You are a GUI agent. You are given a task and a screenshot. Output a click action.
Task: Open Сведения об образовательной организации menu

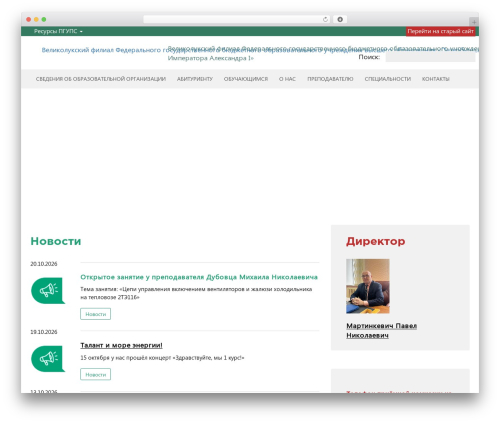pyautogui.click(x=101, y=79)
